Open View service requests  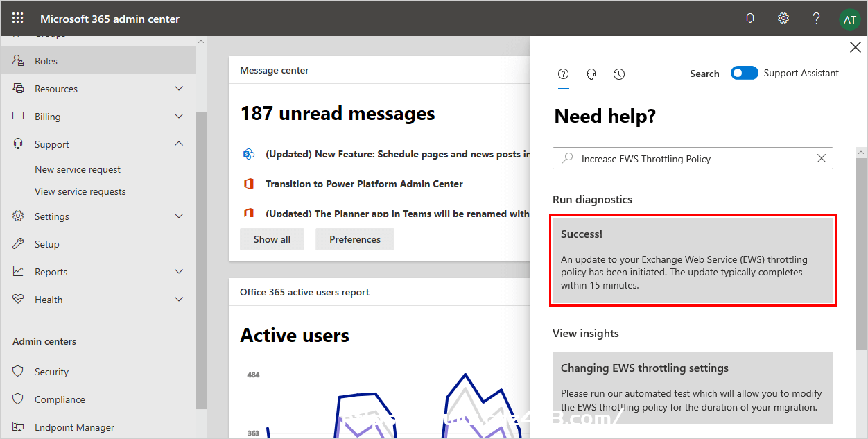[x=80, y=191]
